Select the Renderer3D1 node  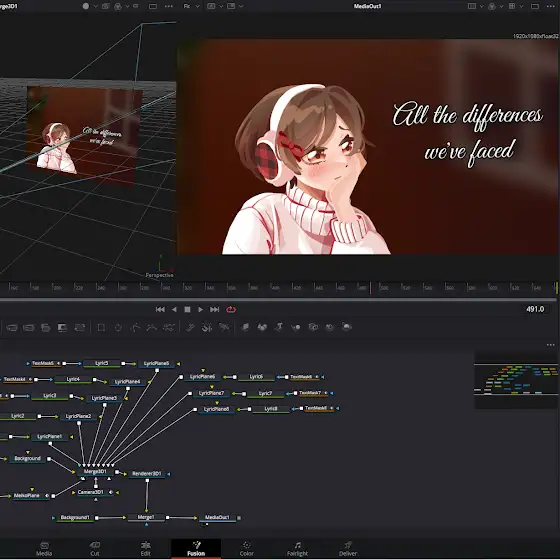click(x=146, y=474)
